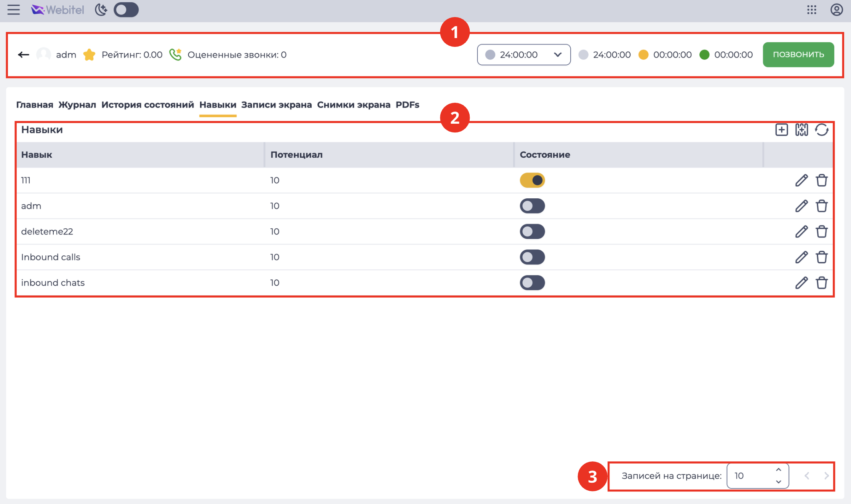Open the Записи экрана tab
Viewport: 851px width, 504px height.
[277, 105]
